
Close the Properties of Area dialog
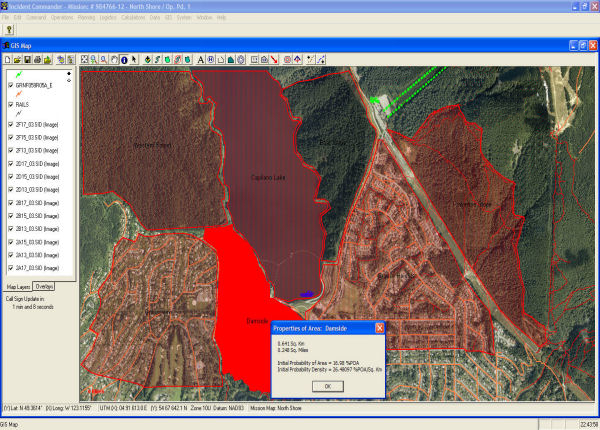click(x=379, y=328)
